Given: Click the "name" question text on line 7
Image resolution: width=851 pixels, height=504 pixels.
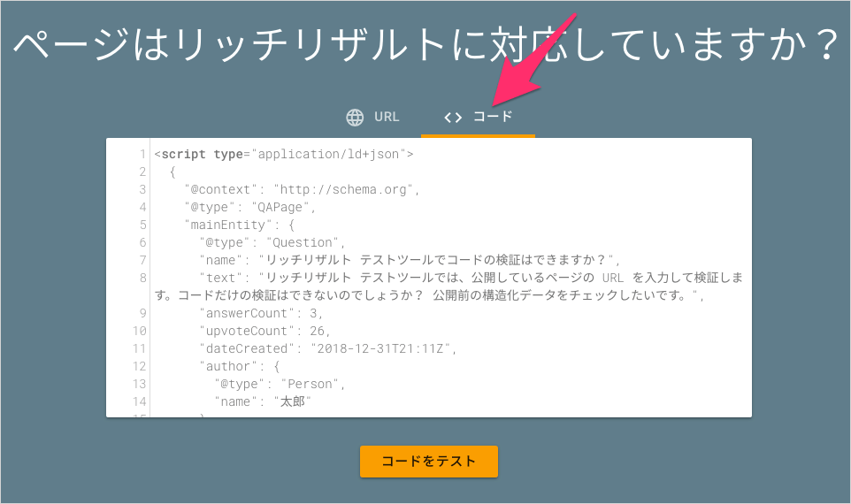Looking at the screenshot, I should click(410, 261).
